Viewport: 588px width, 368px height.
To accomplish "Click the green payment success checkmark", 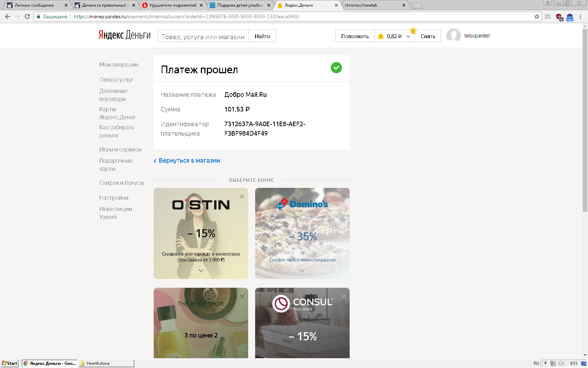I will [336, 68].
